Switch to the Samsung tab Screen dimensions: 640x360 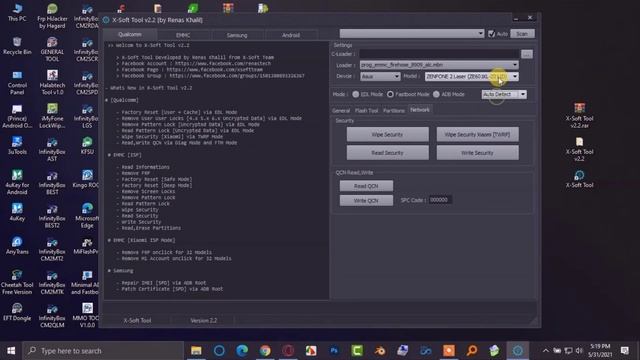(237, 35)
